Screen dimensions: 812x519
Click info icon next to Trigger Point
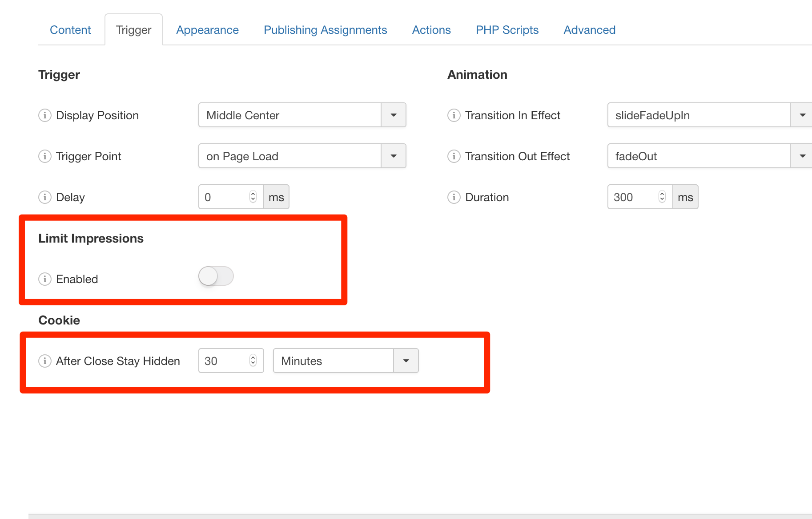click(44, 156)
